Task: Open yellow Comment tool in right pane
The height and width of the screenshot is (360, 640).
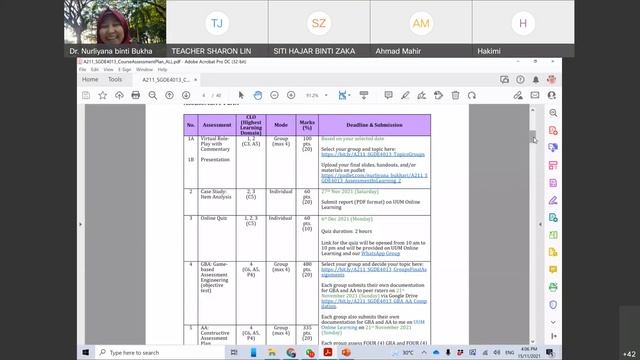Action: coord(553,270)
